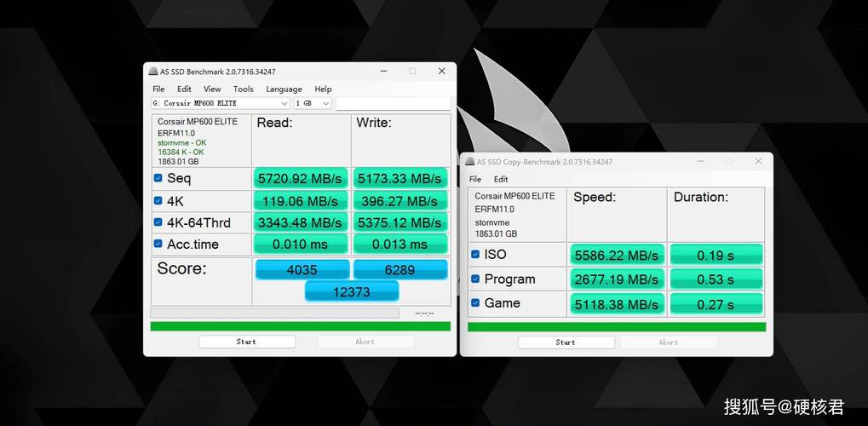Click green progress bar in Benchmark window

pos(300,326)
